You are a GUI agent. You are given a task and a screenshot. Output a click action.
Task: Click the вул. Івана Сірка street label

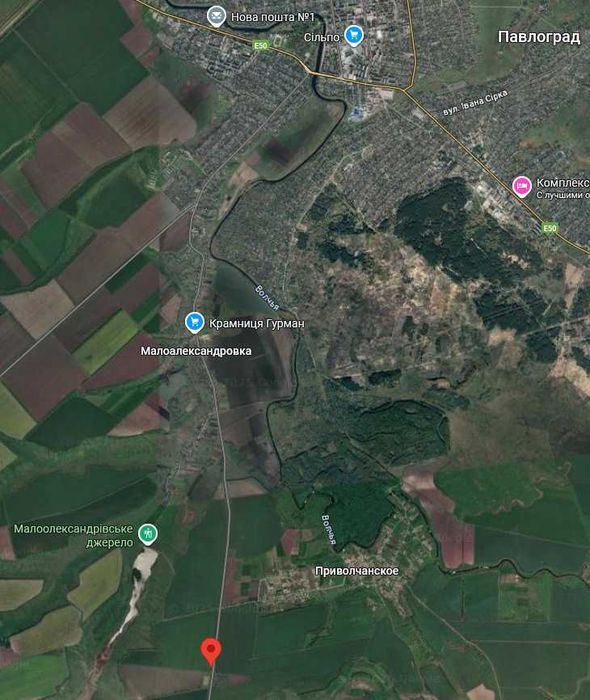coord(475,103)
